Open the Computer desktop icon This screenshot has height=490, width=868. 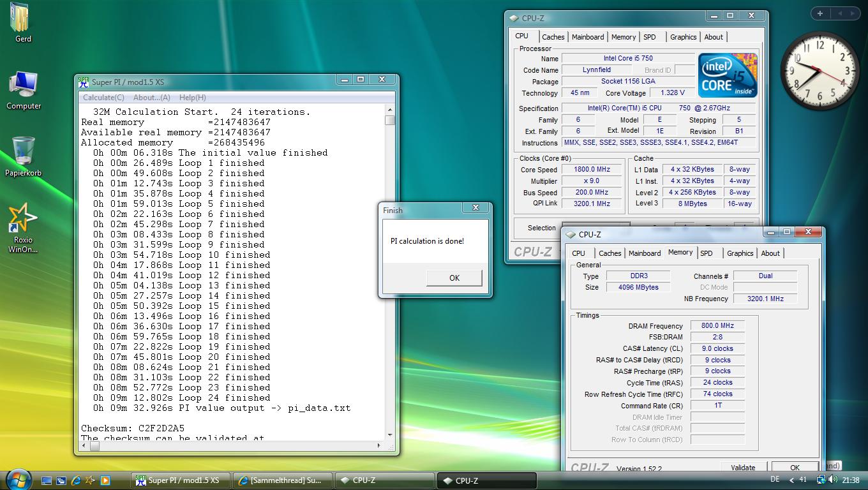click(x=23, y=85)
